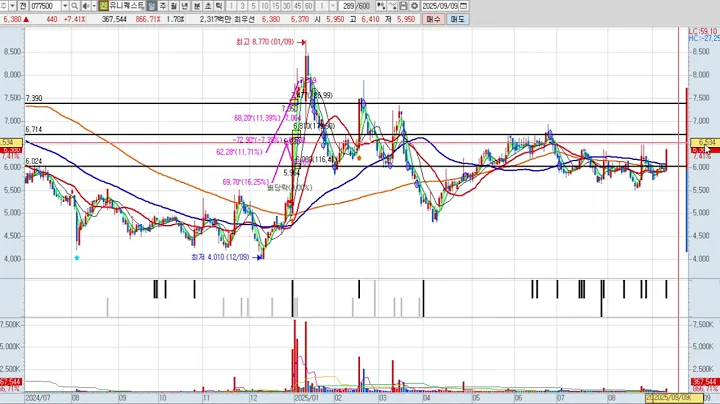Viewport: 720px width, 404px height.
Task: Click the yellow 6,534 price tag on left axis
Action: click(11, 143)
